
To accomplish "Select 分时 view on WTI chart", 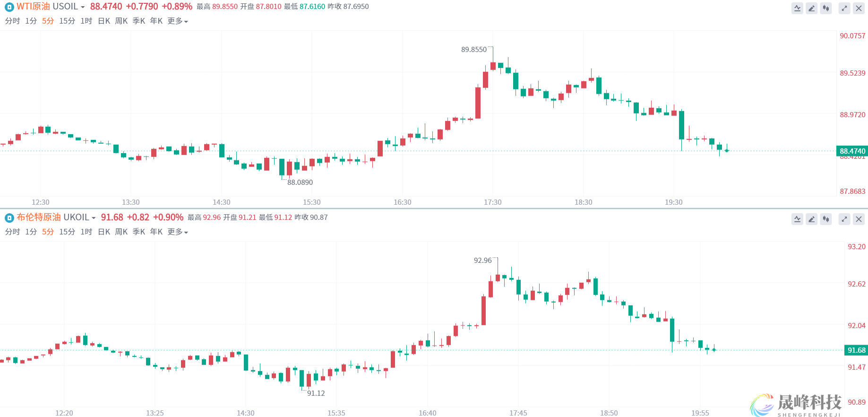I will [x=12, y=21].
